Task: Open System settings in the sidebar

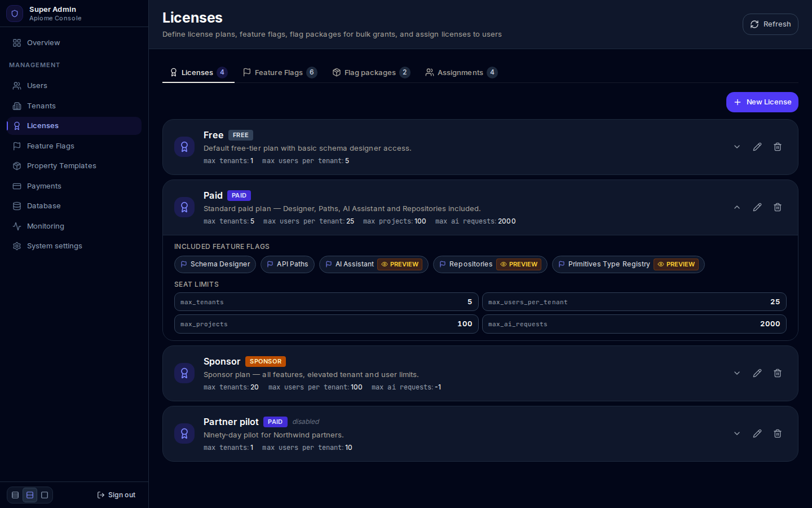Action: pyautogui.click(x=74, y=246)
